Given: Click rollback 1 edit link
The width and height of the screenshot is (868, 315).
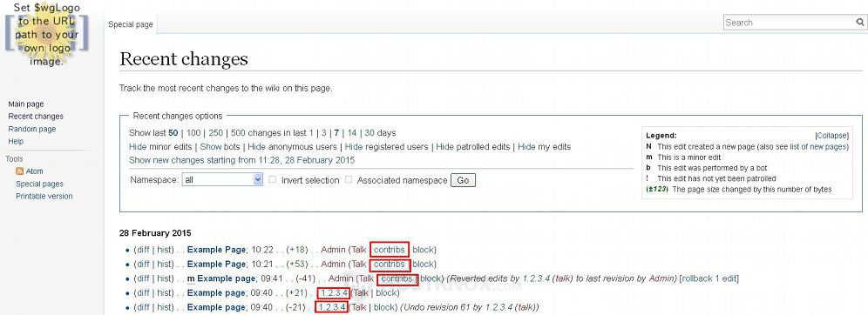Looking at the screenshot, I should point(709,278).
